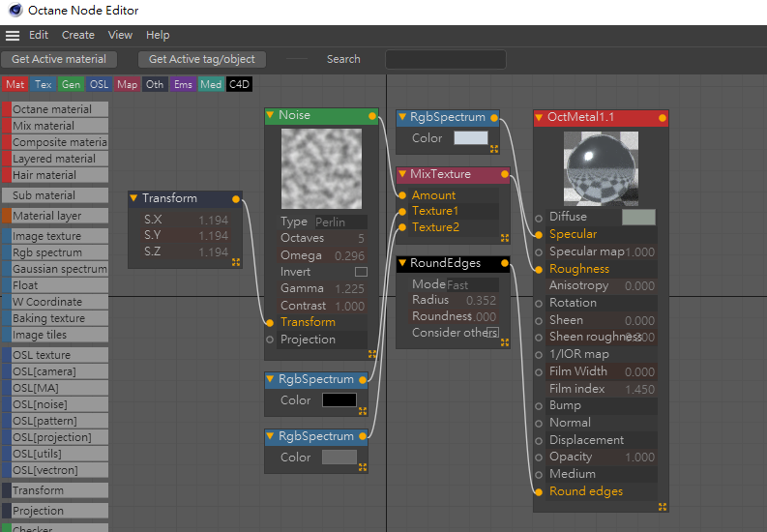Screen dimensions: 767x532
Task: Click resize icon on MixTexture node
Action: 505,238
